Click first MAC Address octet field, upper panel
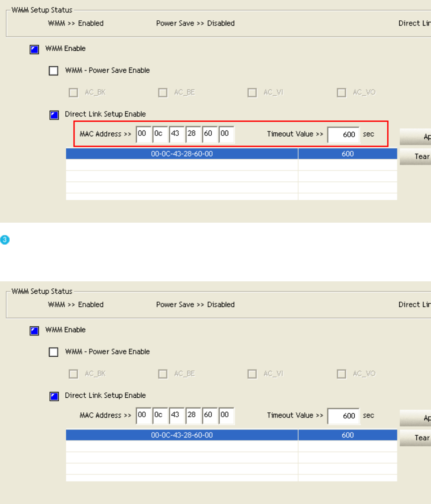431x504 pixels. click(x=143, y=134)
